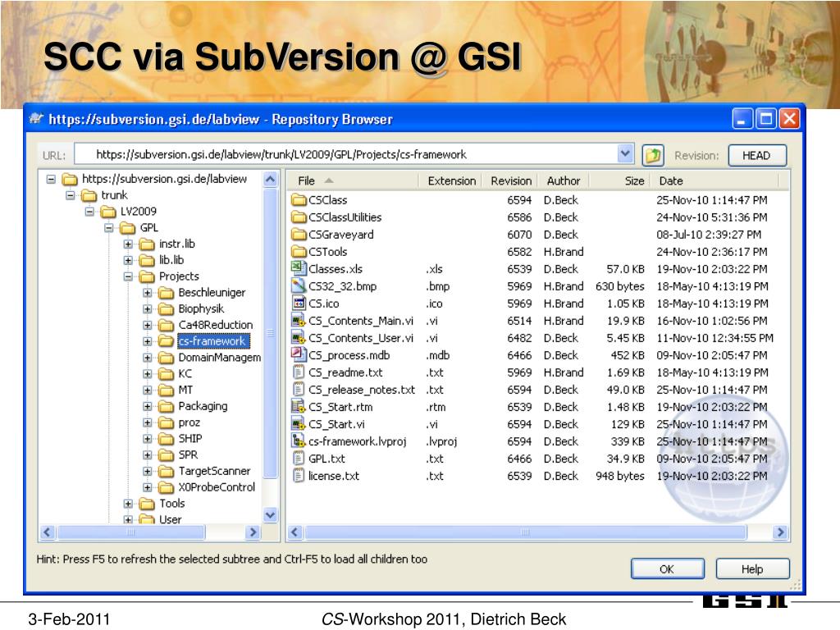Image resolution: width=840 pixels, height=630 pixels.
Task: Collapse the trunk tree node
Action: [71, 195]
